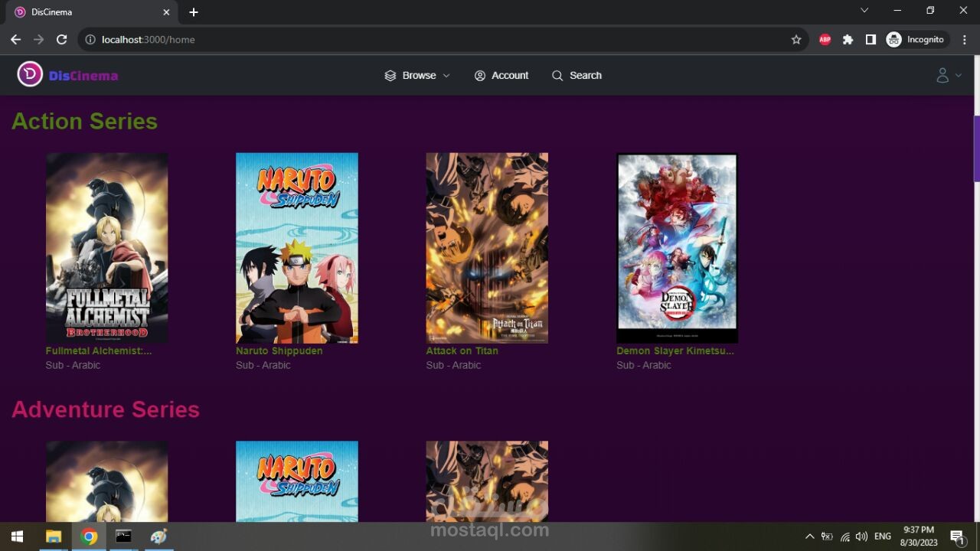
Task: Expand the Browse dropdown chevron
Action: tap(446, 76)
